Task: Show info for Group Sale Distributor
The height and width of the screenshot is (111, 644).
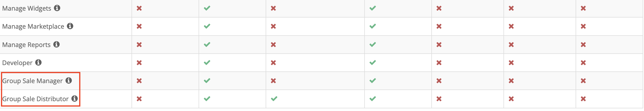Action: (75, 99)
